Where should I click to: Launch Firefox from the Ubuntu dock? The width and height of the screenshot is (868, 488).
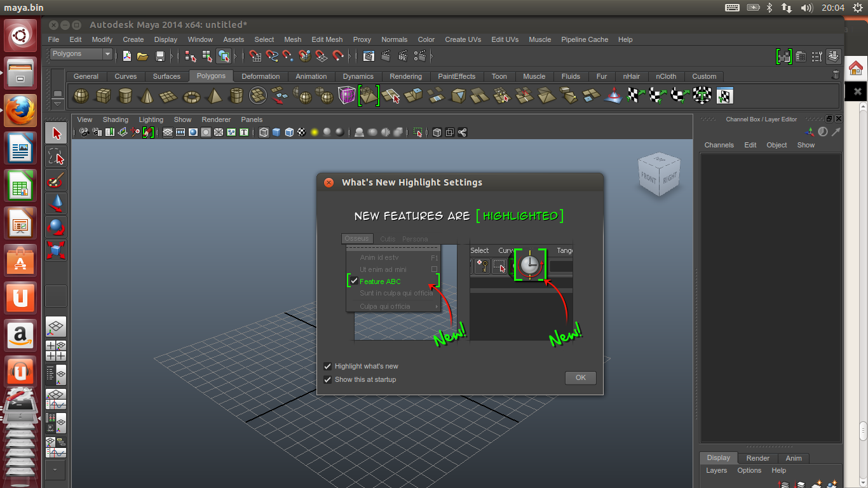(21, 111)
